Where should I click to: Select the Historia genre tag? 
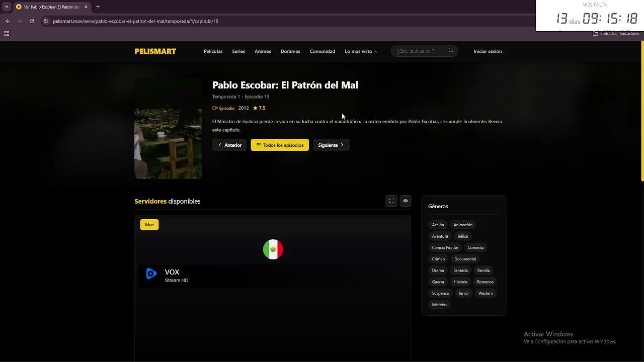point(460,282)
